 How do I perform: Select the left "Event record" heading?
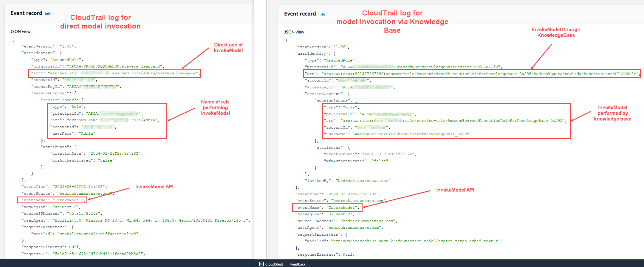[26, 13]
